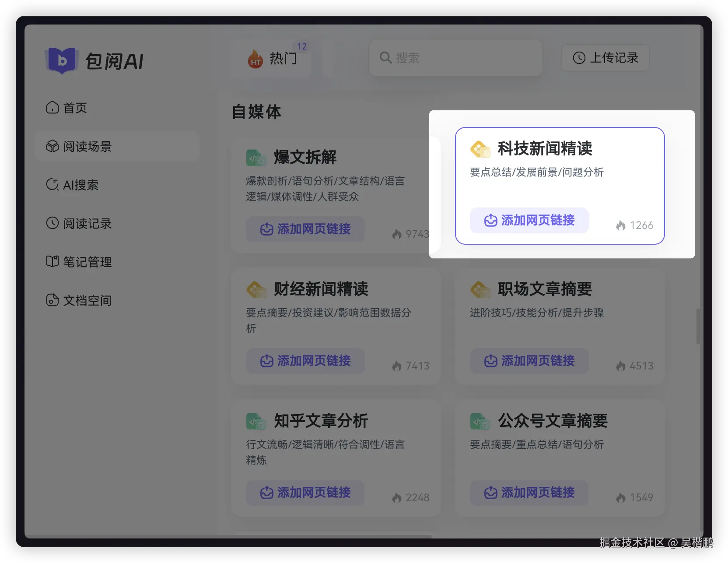Click the clock icon beside 阅读记录

point(52,223)
